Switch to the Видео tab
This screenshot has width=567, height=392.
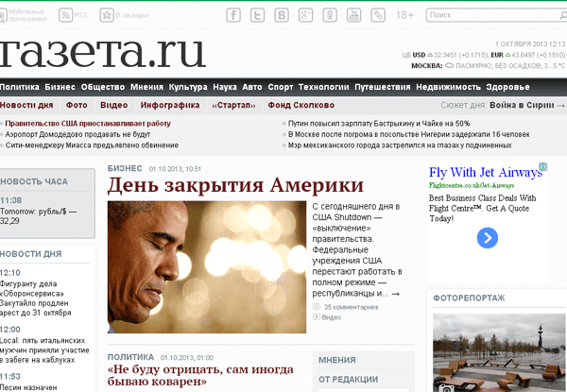[x=114, y=105]
